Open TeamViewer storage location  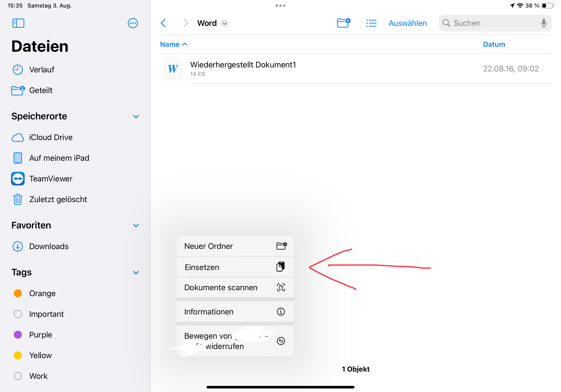click(50, 179)
